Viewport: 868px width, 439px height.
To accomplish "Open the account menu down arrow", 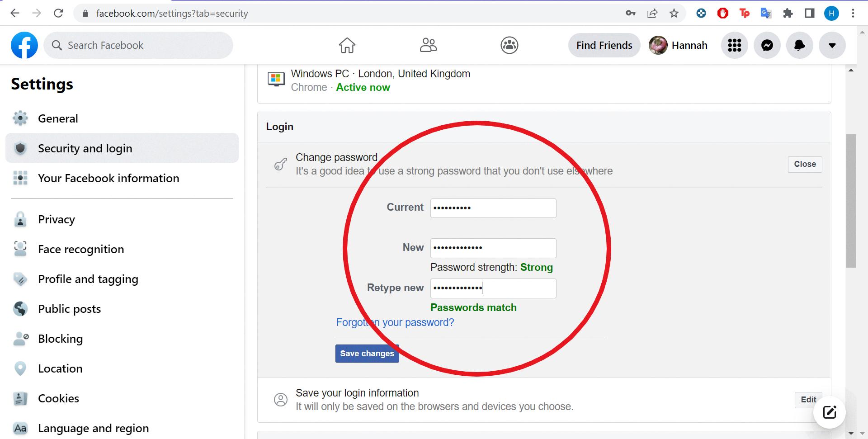I will 832,45.
